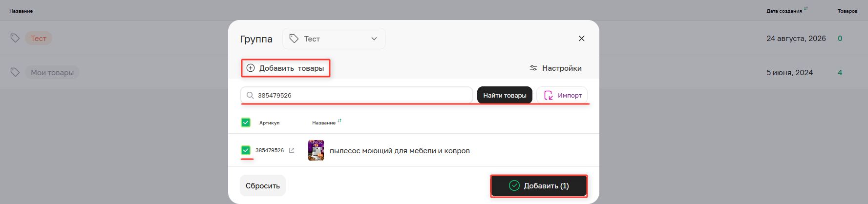The image size is (868, 204).
Task: Switch to Добавить товары section
Action: [x=286, y=68]
